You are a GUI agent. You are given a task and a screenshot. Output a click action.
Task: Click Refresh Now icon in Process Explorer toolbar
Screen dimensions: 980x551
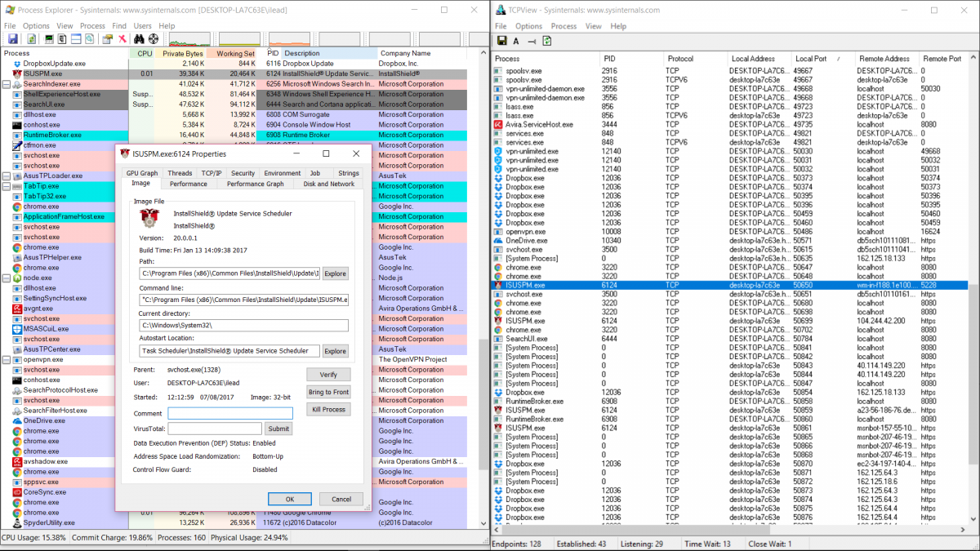point(32,38)
